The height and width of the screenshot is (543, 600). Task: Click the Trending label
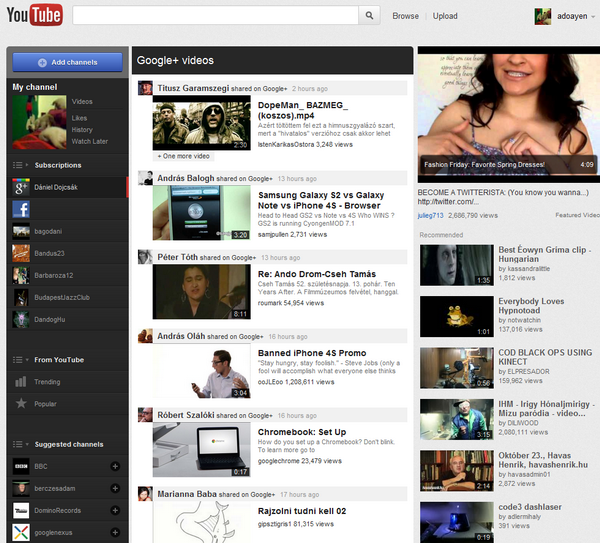(47, 382)
